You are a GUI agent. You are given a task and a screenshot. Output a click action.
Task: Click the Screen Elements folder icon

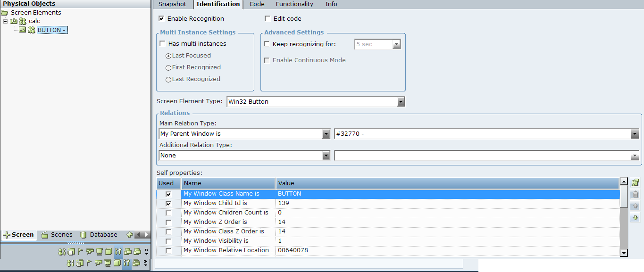point(5,13)
